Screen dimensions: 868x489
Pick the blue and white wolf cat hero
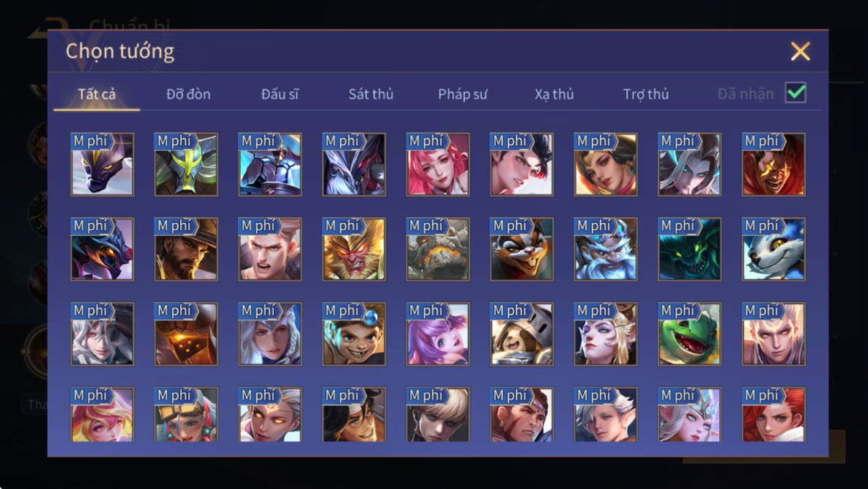(x=774, y=249)
